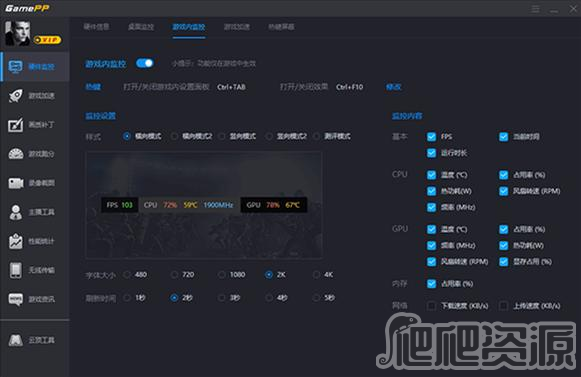Uncheck GPU usage (%) checkbox
The image size is (581, 377).
pyautogui.click(x=504, y=229)
